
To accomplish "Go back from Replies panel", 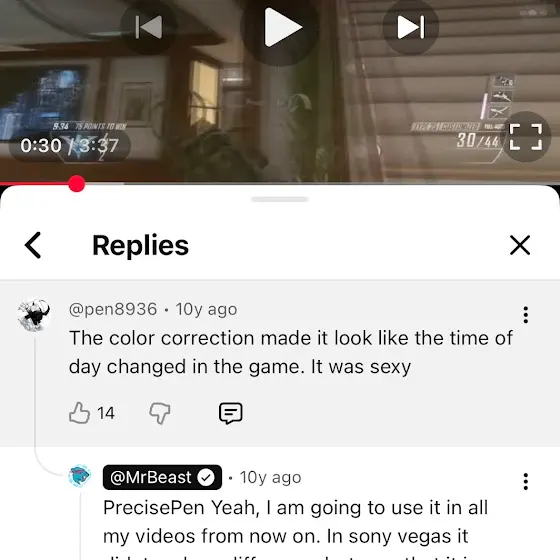I will coord(33,245).
